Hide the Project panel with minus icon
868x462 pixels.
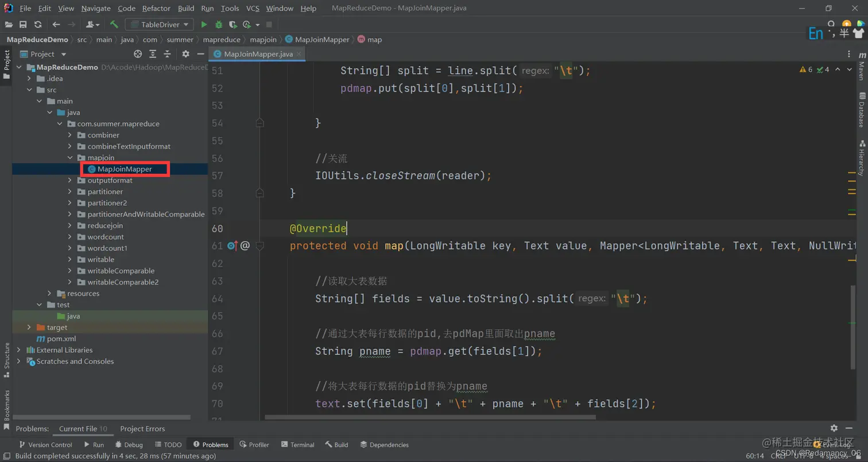tap(200, 54)
